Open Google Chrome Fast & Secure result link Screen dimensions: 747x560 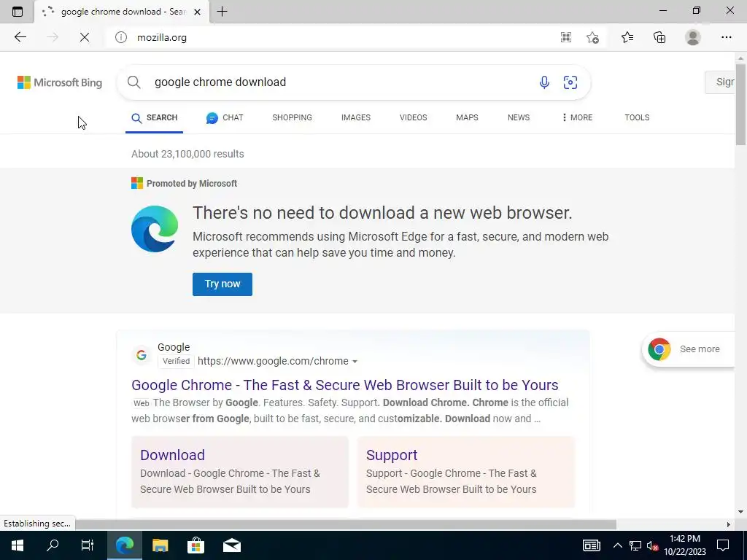click(345, 385)
